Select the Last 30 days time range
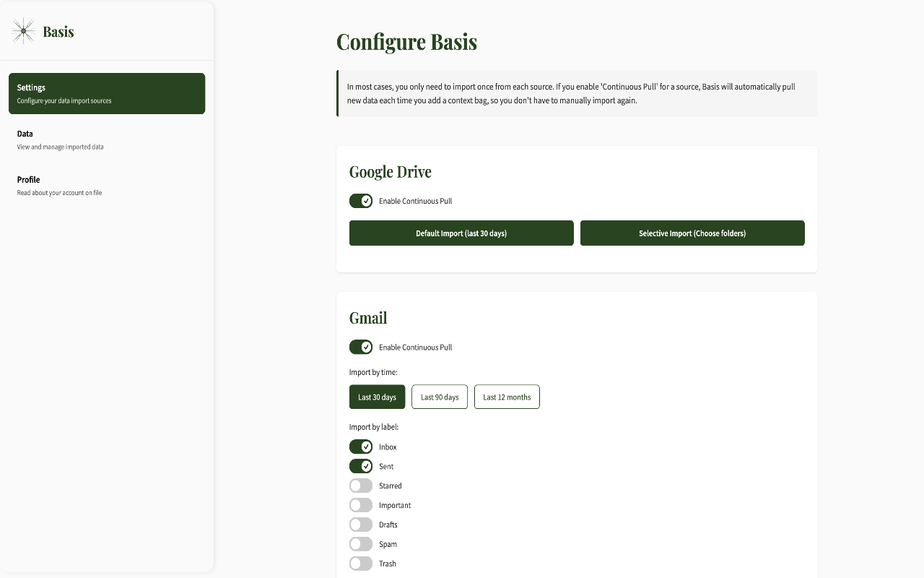 pos(377,397)
